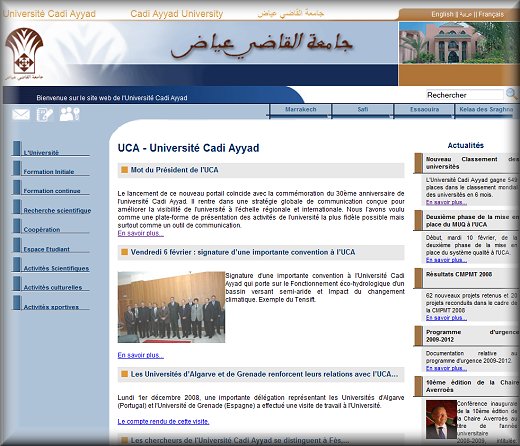Click inside the Rechercher search field

coord(464,95)
